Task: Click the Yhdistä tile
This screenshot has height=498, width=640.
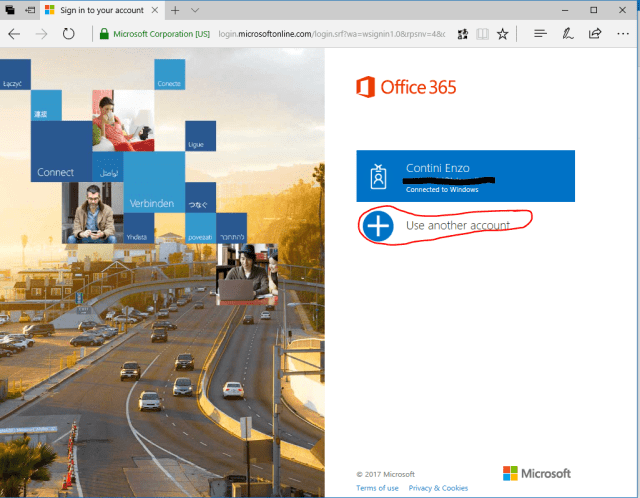Action: (x=139, y=228)
